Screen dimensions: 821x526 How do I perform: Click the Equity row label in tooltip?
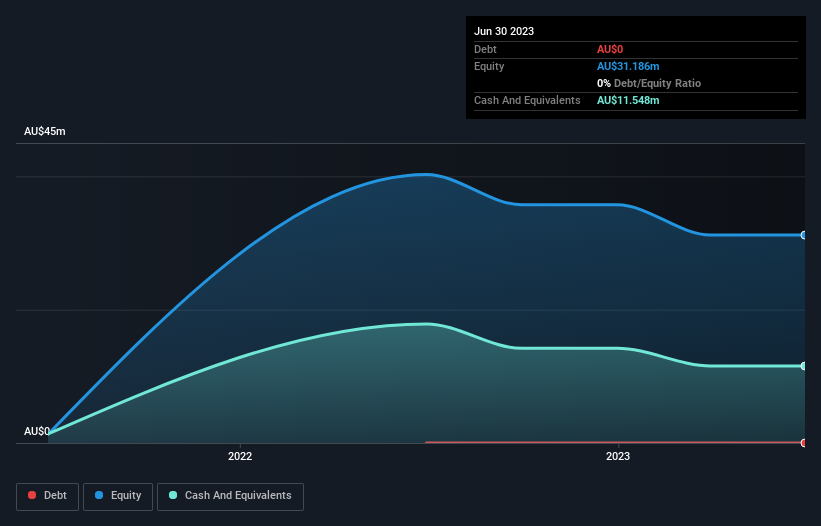[x=489, y=66]
